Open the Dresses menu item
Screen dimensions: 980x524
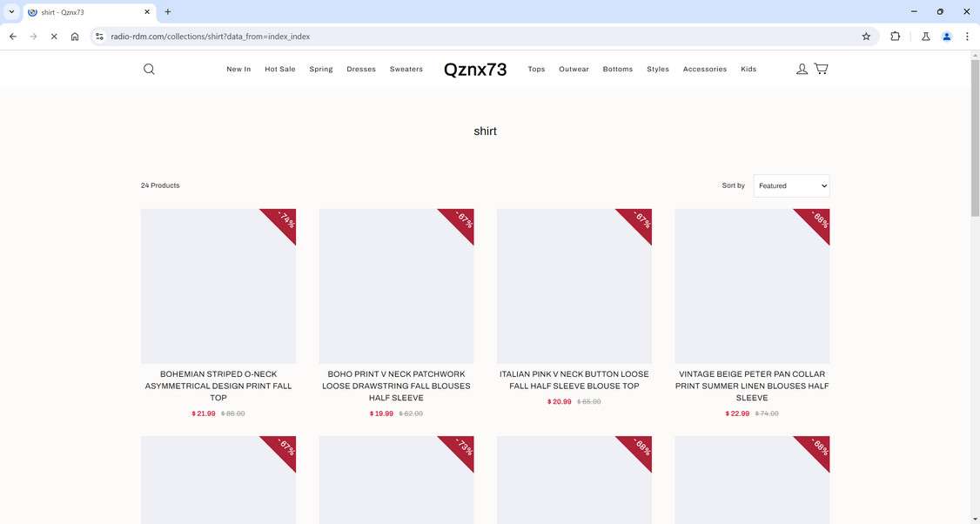(361, 70)
